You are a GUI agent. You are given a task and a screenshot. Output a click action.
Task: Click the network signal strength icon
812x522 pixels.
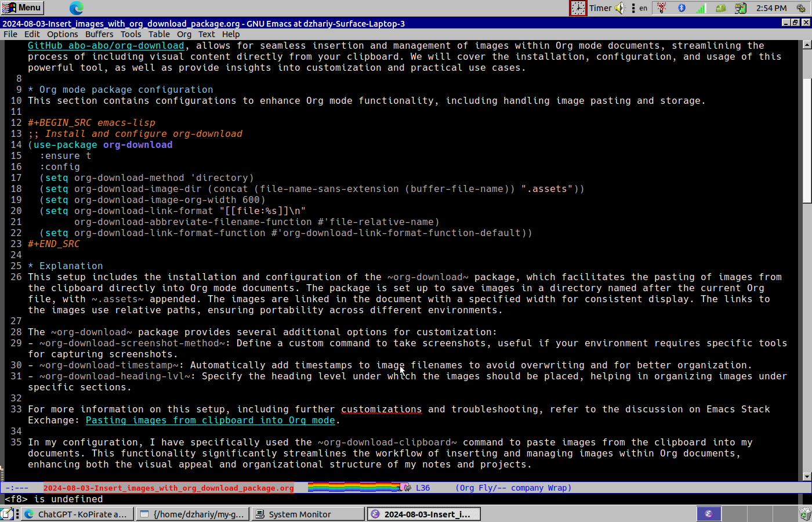(701, 8)
